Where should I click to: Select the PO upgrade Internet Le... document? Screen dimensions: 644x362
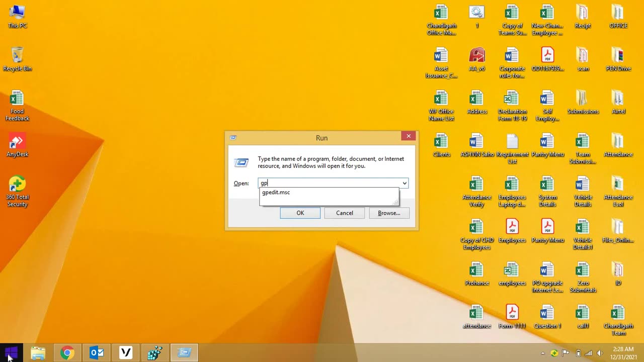547,278
